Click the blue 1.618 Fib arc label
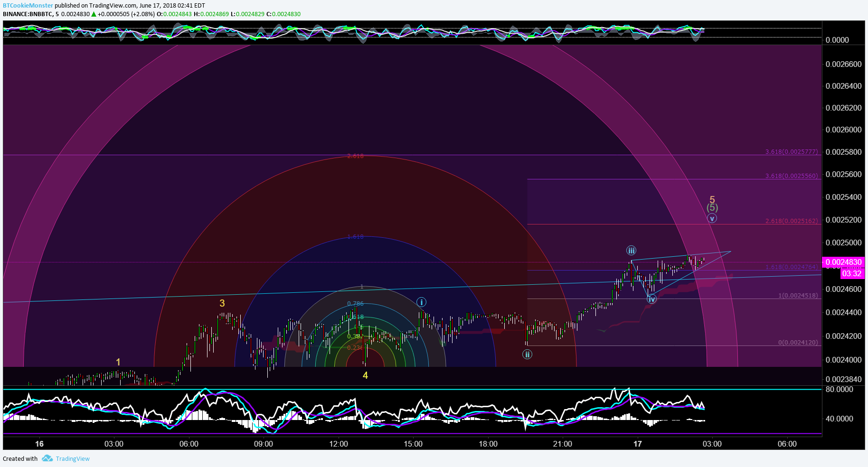 (355, 237)
